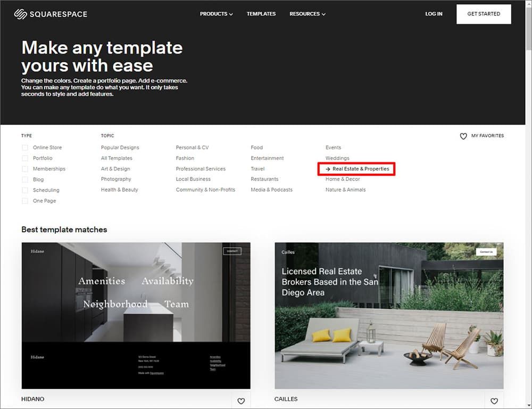The width and height of the screenshot is (532, 409).
Task: Select the Food topic
Action: coord(256,148)
